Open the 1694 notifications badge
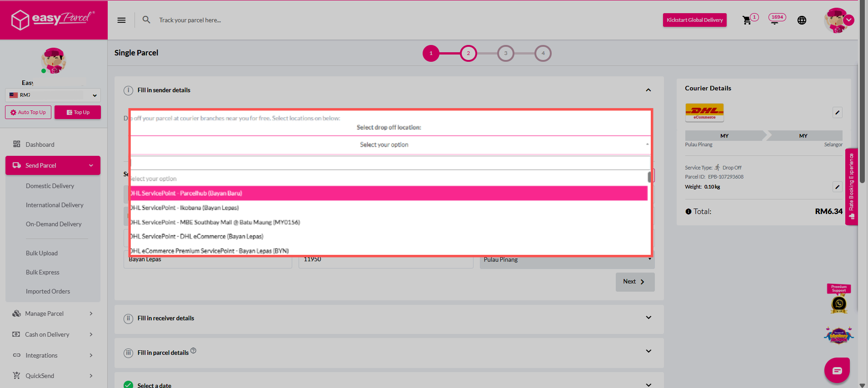Image resolution: width=868 pixels, height=388 pixels. 777,18
